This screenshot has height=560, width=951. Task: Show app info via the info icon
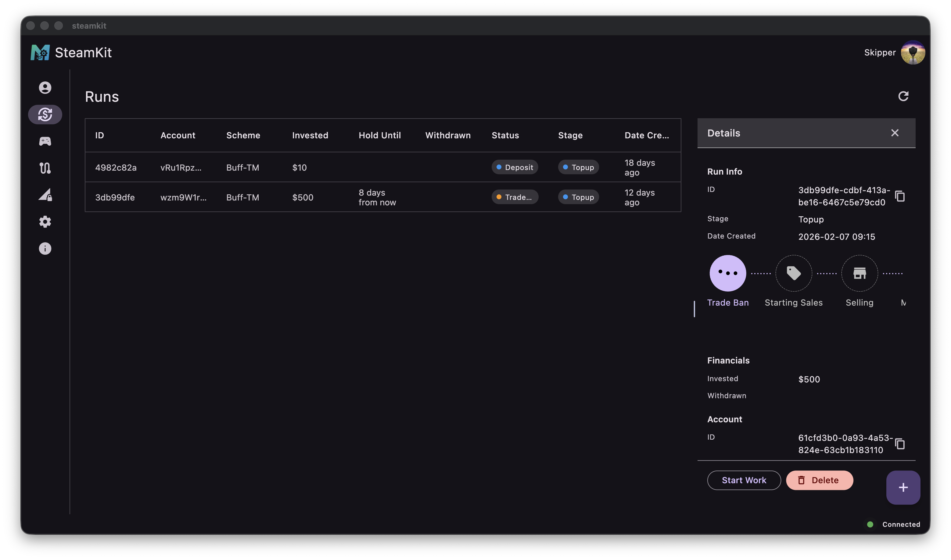tap(45, 248)
